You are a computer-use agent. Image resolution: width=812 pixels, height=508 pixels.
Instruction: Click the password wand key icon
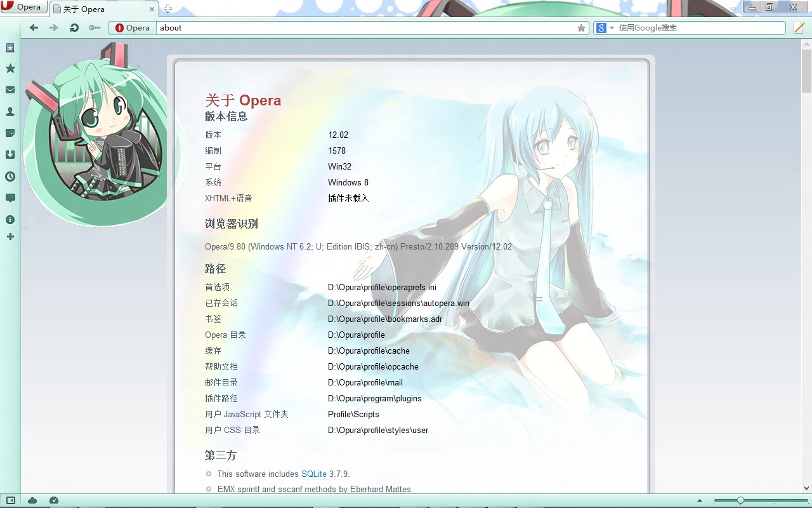point(95,28)
